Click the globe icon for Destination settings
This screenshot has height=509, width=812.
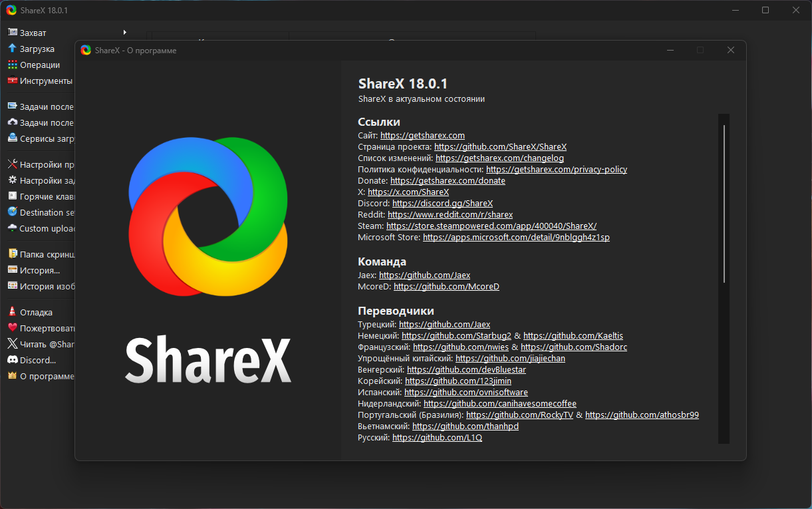click(x=12, y=212)
